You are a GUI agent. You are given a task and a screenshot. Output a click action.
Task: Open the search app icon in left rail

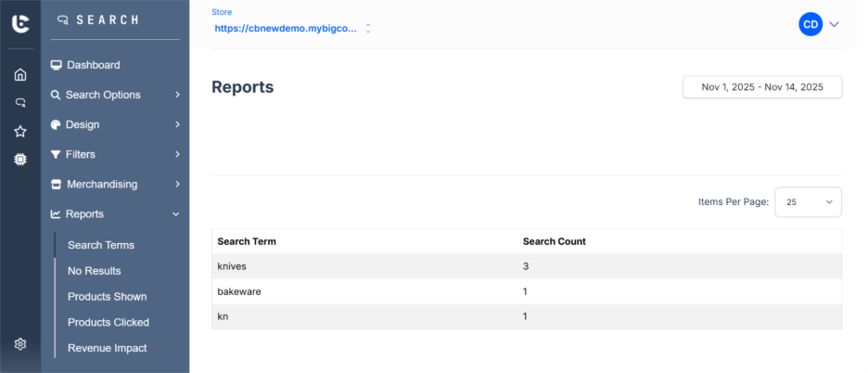20,103
